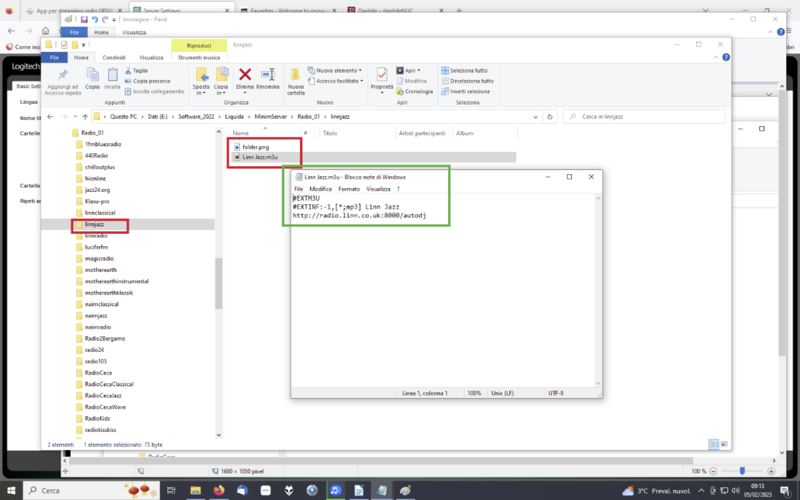This screenshot has width=800, height=500.
Task: Open the Formato menu in Notepad
Action: 349,188
